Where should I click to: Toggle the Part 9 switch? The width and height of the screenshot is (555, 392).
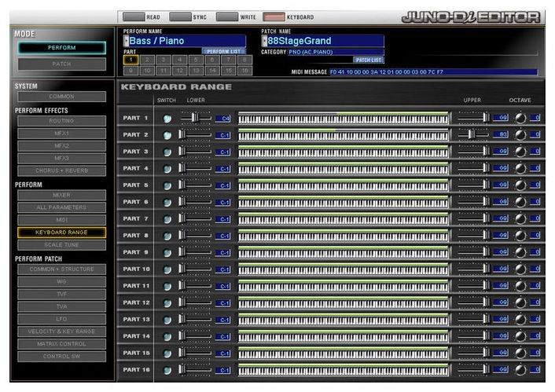click(x=167, y=253)
